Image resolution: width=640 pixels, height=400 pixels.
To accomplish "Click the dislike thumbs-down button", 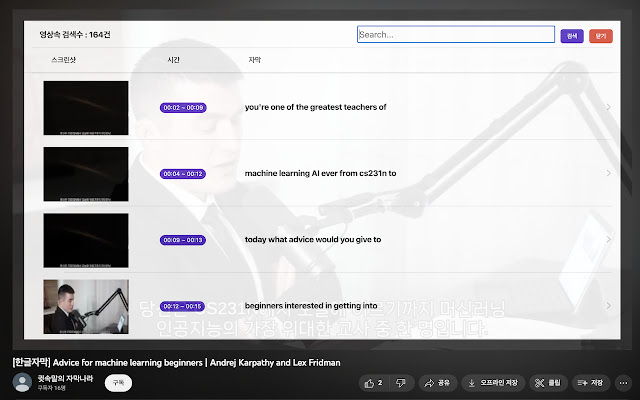I will (400, 382).
